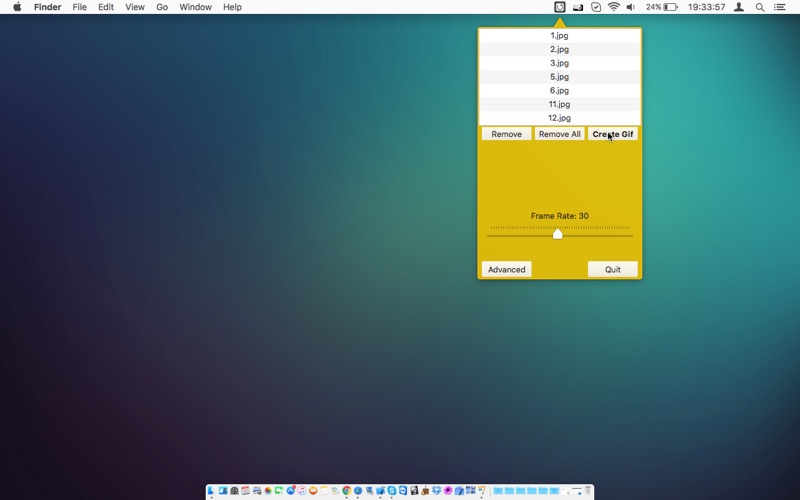Click the battery status indicator
This screenshot has height=500, width=800.
click(x=662, y=7)
